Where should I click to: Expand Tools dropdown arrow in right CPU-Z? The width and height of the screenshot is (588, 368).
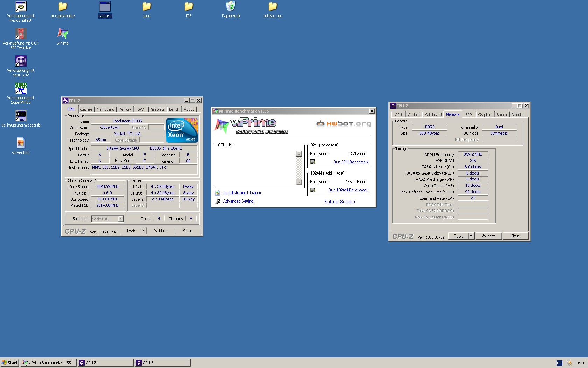tap(471, 236)
